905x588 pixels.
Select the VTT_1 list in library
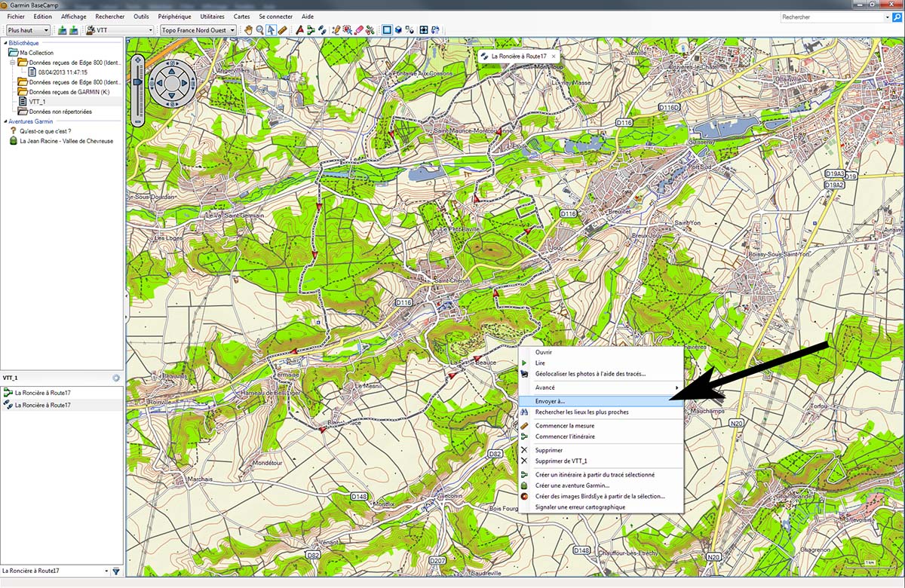click(37, 101)
